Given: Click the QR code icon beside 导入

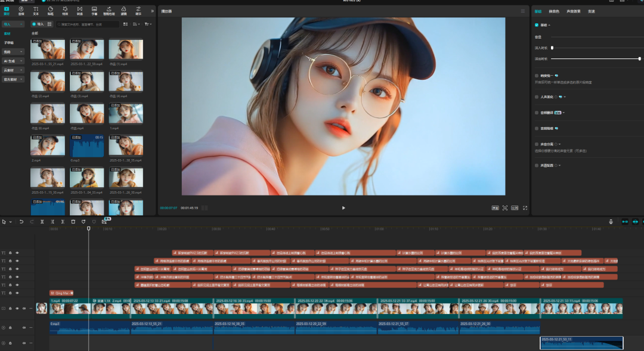Looking at the screenshot, I should pos(49,24).
